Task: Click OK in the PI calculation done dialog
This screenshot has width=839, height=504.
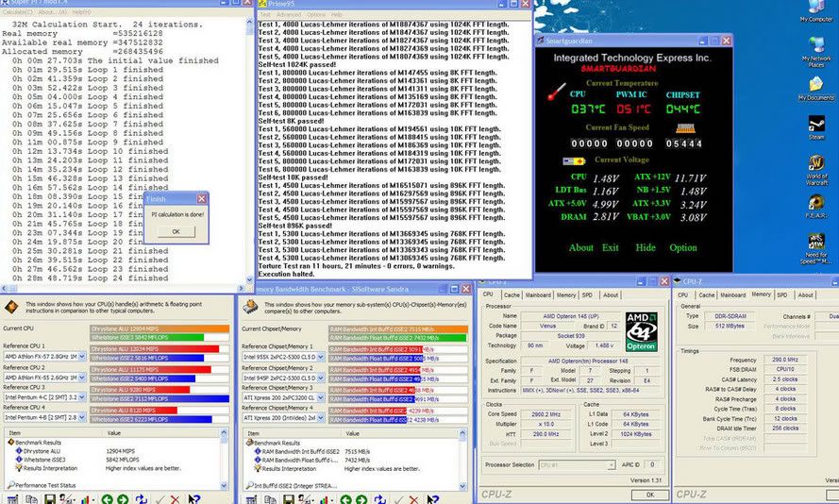Action: (x=176, y=231)
